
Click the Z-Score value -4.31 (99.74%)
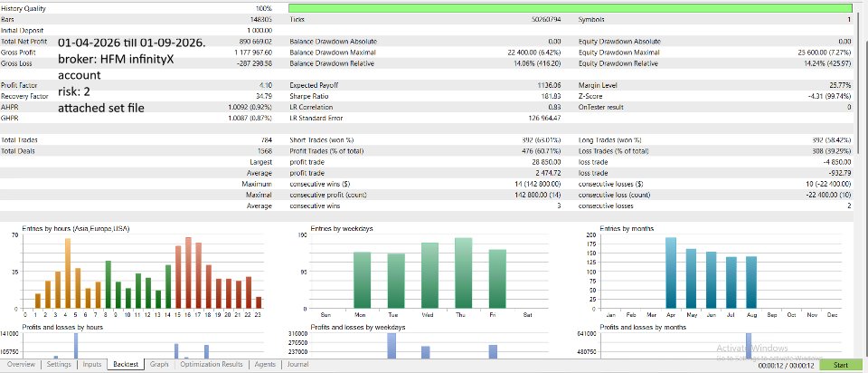(x=829, y=97)
